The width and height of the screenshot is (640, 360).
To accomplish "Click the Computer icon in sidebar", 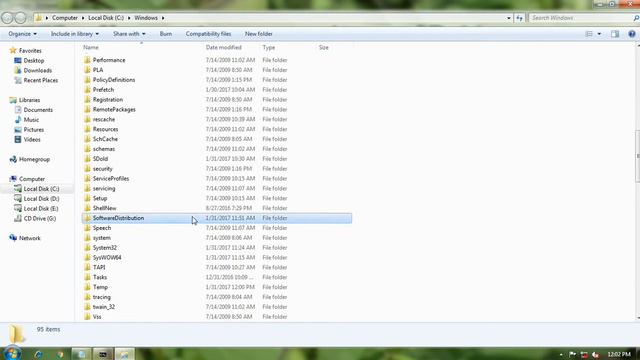I will [13, 179].
